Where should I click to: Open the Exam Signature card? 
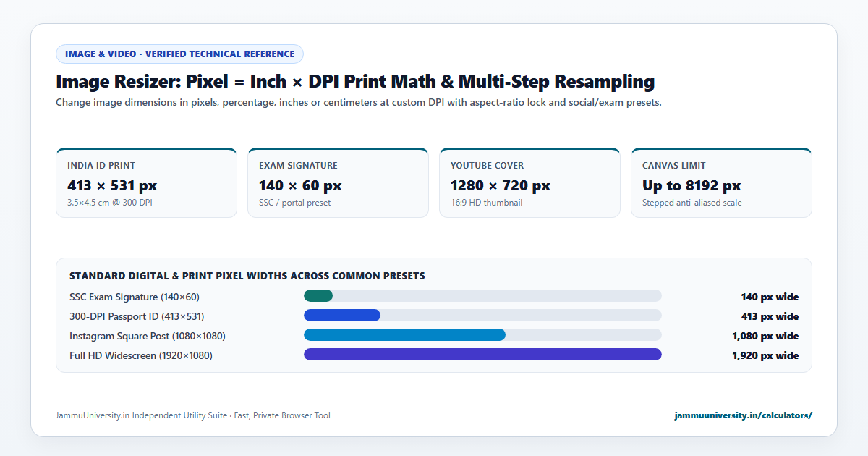tap(338, 182)
